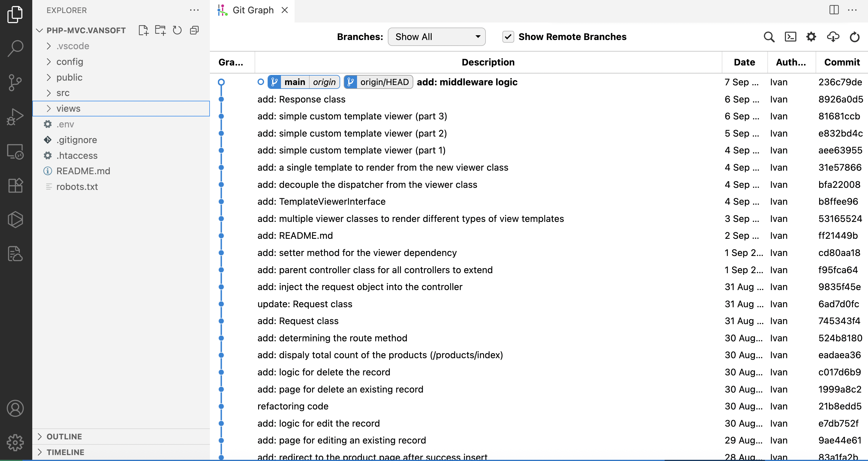Image resolution: width=868 pixels, height=461 pixels.
Task: Open the Branches Show All dropdown
Action: [x=436, y=37]
